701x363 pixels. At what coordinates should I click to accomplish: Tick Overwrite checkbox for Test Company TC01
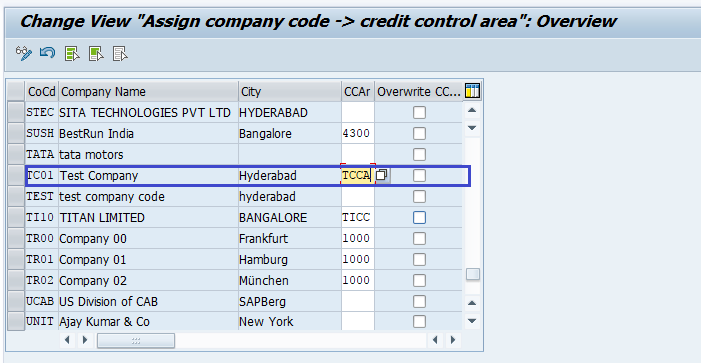click(x=419, y=176)
